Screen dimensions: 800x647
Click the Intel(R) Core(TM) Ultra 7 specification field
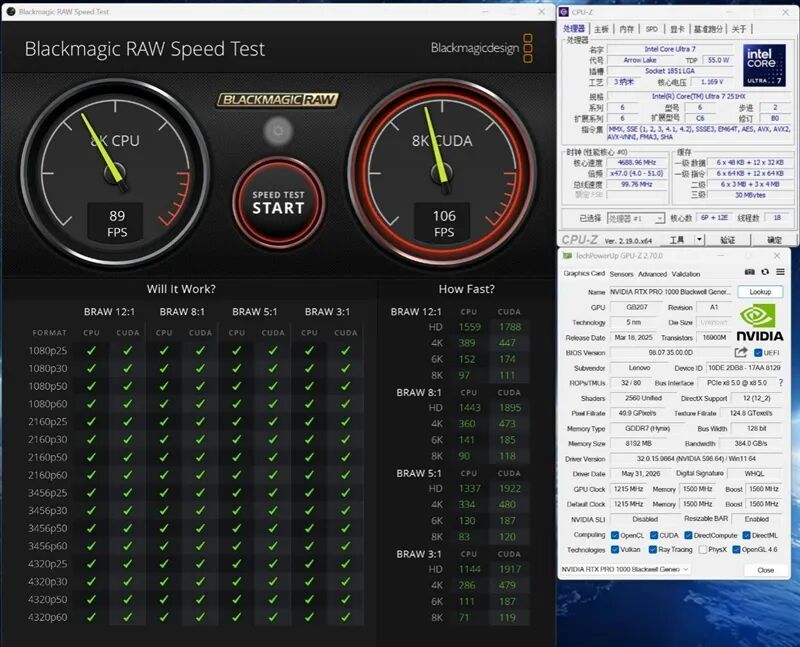(x=698, y=96)
